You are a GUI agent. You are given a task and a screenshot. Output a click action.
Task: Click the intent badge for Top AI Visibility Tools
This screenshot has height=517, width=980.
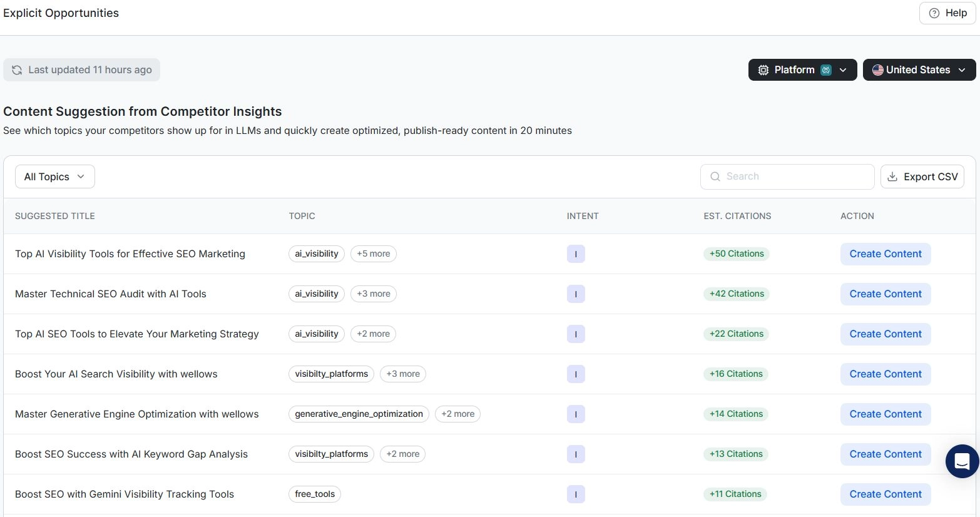575,254
